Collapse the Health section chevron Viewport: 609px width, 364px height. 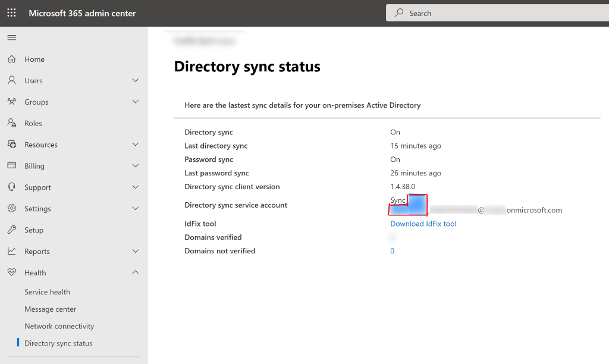pos(135,272)
